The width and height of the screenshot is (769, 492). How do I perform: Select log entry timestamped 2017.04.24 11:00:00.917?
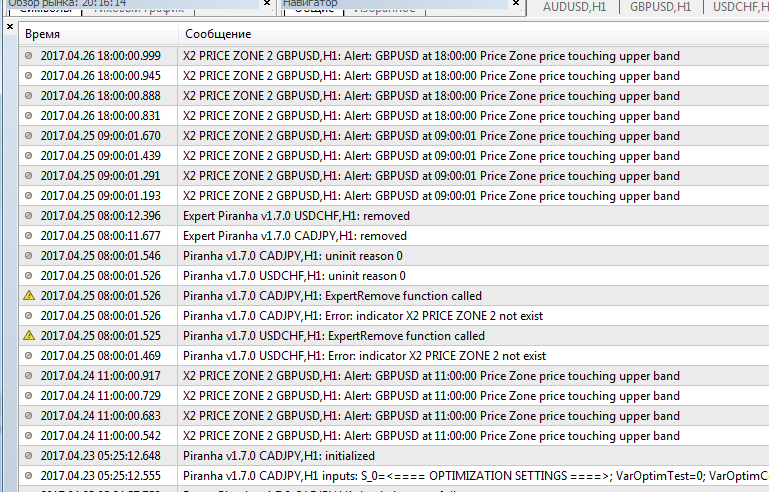coord(394,376)
